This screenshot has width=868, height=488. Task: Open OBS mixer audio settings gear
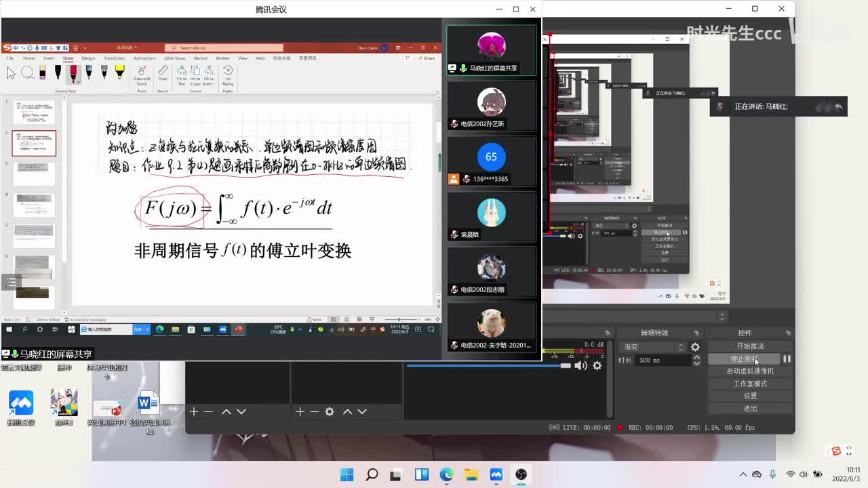point(597,366)
